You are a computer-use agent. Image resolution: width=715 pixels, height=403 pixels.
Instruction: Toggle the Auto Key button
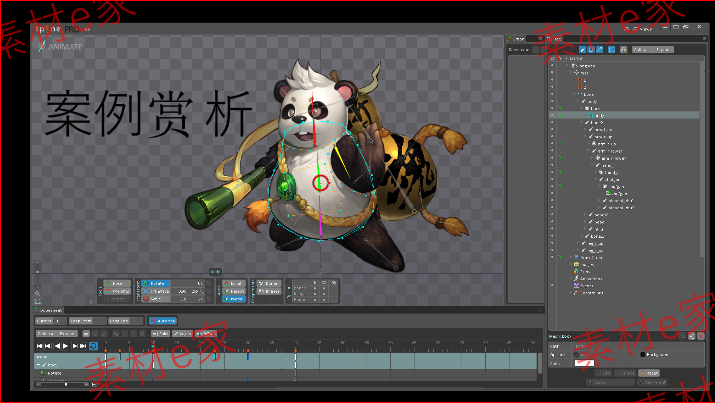point(162,321)
